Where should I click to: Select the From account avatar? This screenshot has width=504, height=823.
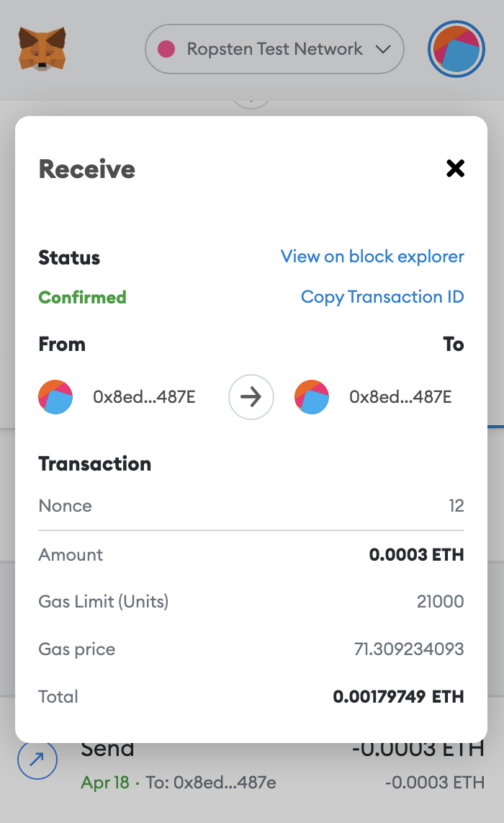pos(55,397)
